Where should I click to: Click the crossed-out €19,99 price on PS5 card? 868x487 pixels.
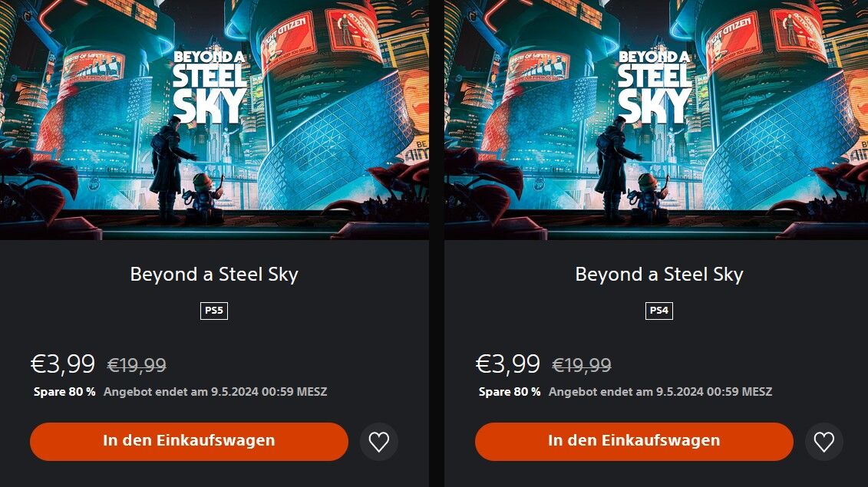pyautogui.click(x=137, y=365)
